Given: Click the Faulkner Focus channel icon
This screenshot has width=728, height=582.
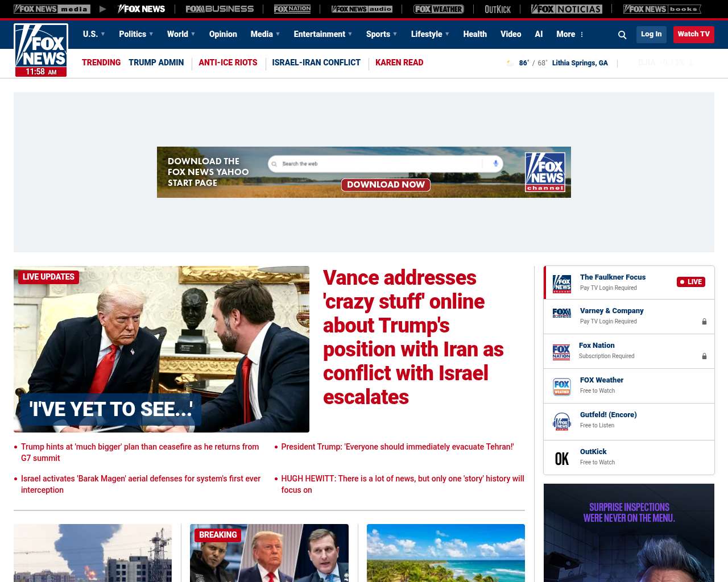Looking at the screenshot, I should [x=562, y=283].
